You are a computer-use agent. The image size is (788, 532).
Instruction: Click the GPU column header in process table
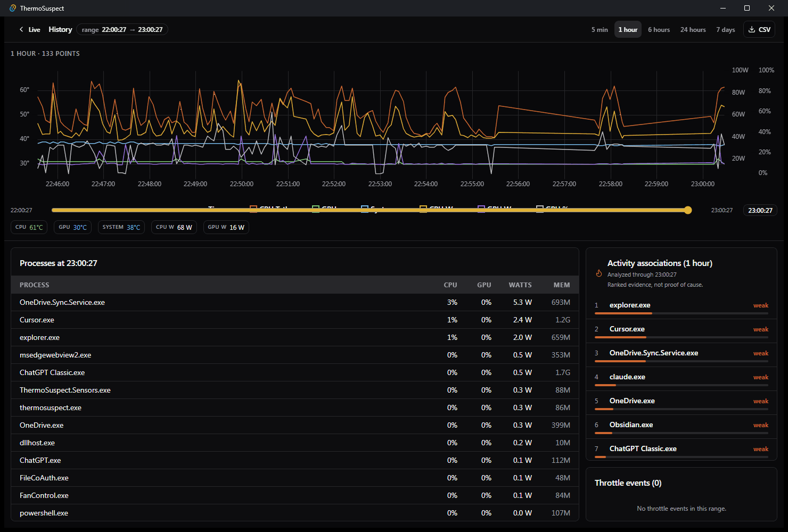484,285
